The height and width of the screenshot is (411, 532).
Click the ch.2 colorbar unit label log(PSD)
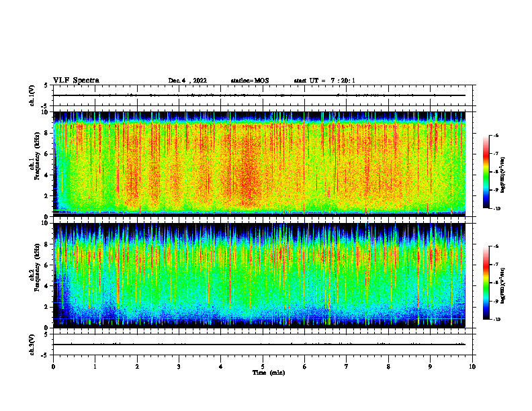[x=502, y=285]
